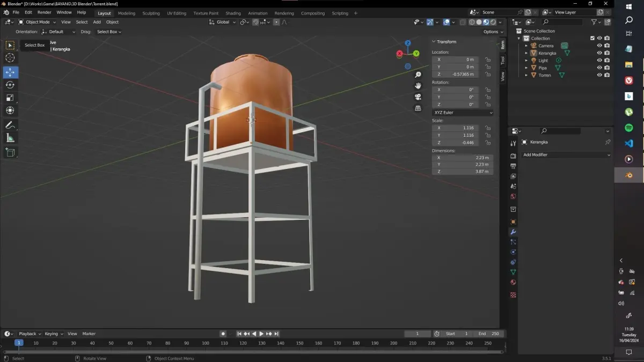Open the Tool properties tab icon
644x362 pixels.
[x=513, y=143]
